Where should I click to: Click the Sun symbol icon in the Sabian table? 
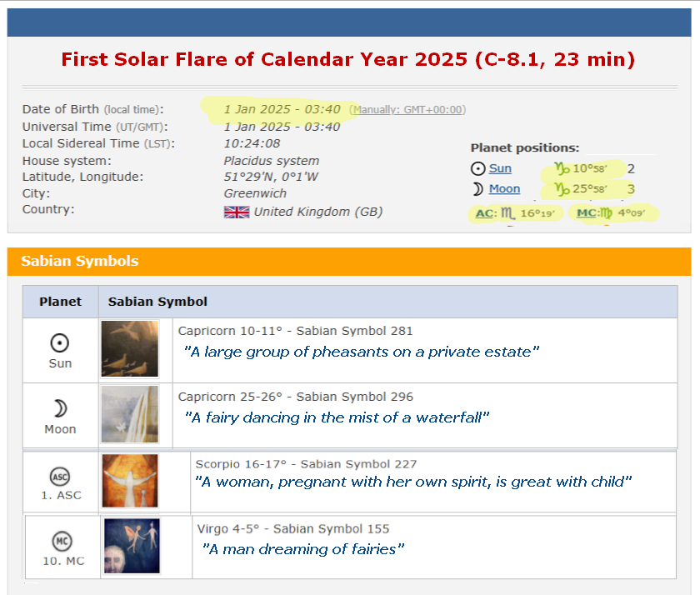(x=60, y=341)
